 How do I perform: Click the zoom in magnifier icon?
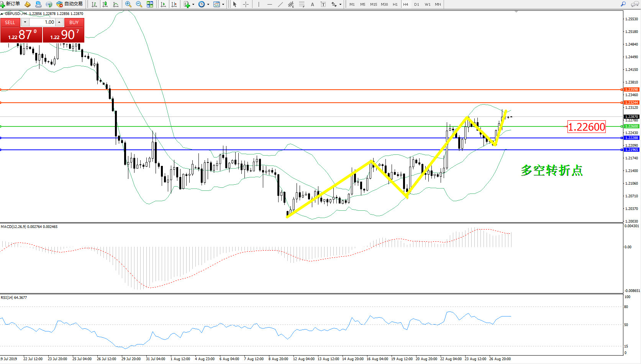pyautogui.click(x=128, y=4)
